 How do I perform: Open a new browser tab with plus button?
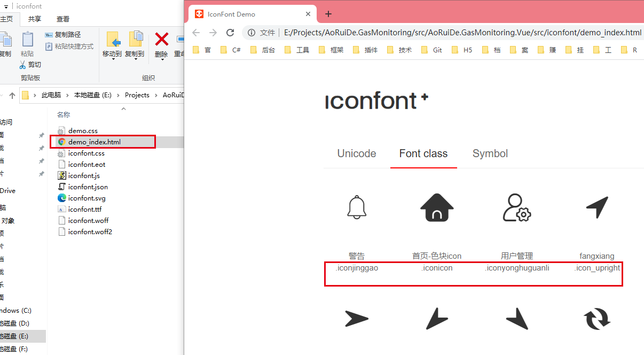pos(328,14)
